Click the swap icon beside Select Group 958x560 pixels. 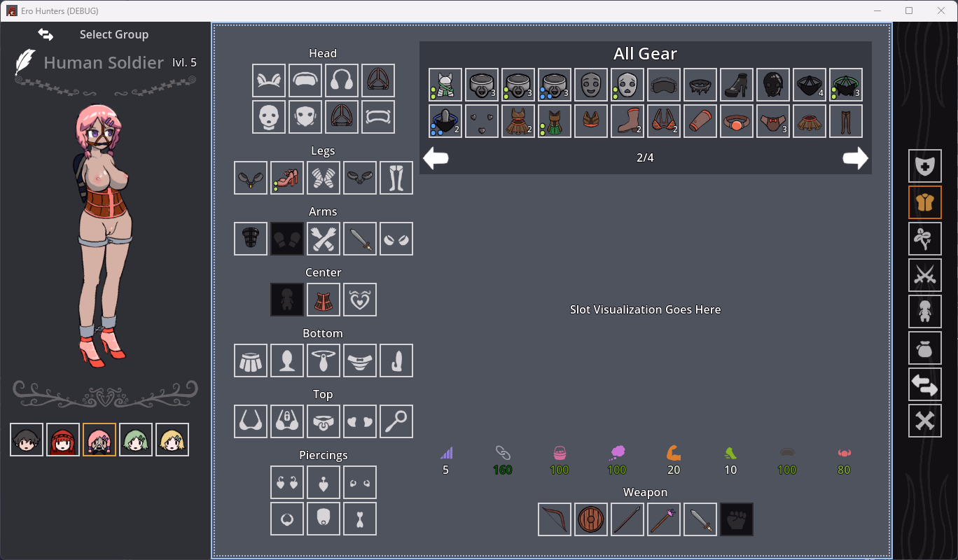tap(46, 34)
